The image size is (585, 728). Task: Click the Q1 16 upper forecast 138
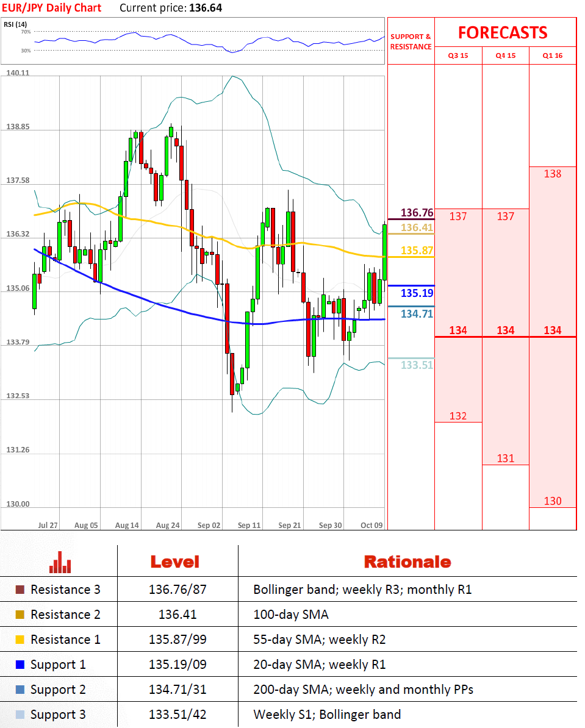[x=553, y=174]
